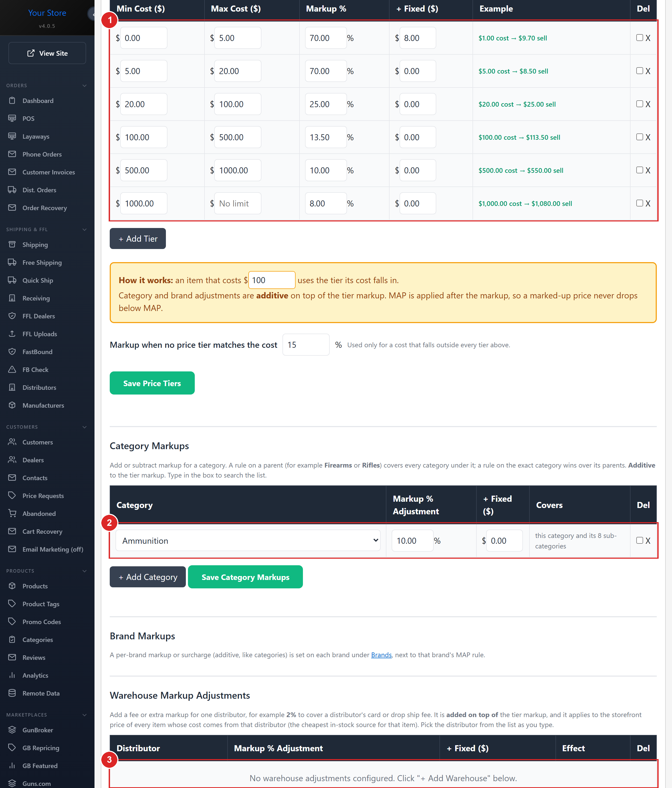Open Phone Orders envelope icon
This screenshot has width=672, height=788.
(12, 154)
